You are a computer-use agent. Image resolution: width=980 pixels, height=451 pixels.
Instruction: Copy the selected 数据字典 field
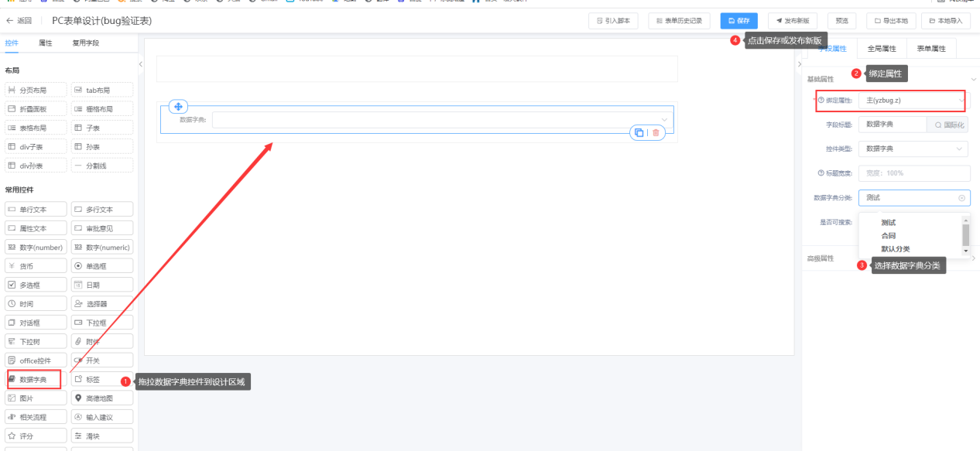click(x=639, y=133)
